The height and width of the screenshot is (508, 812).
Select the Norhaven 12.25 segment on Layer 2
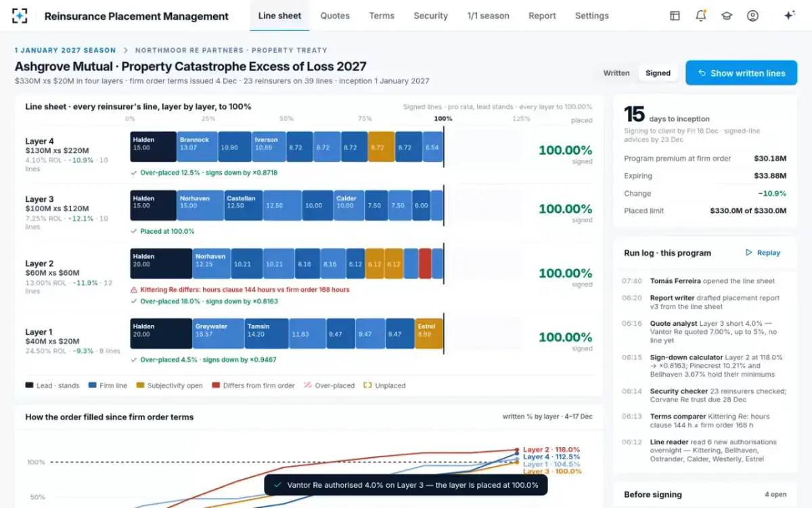click(212, 263)
